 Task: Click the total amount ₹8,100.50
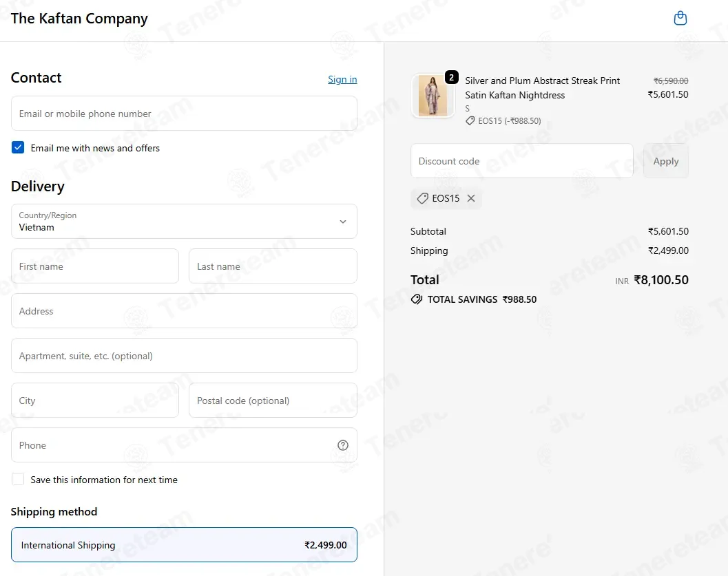(x=661, y=280)
